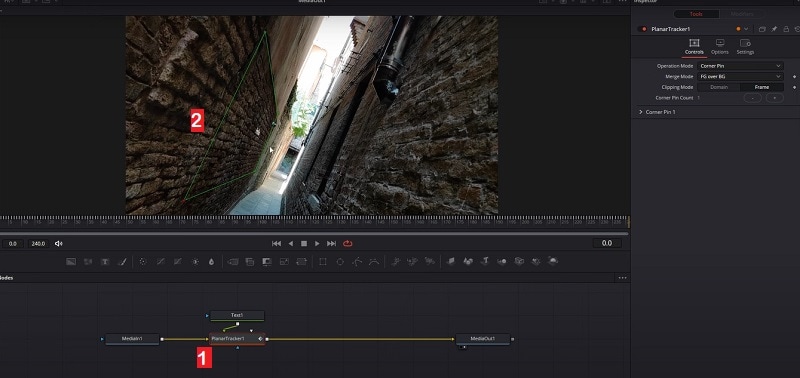Add a Channel Booleans node
The height and width of the screenshot is (378, 800).
click(249, 261)
